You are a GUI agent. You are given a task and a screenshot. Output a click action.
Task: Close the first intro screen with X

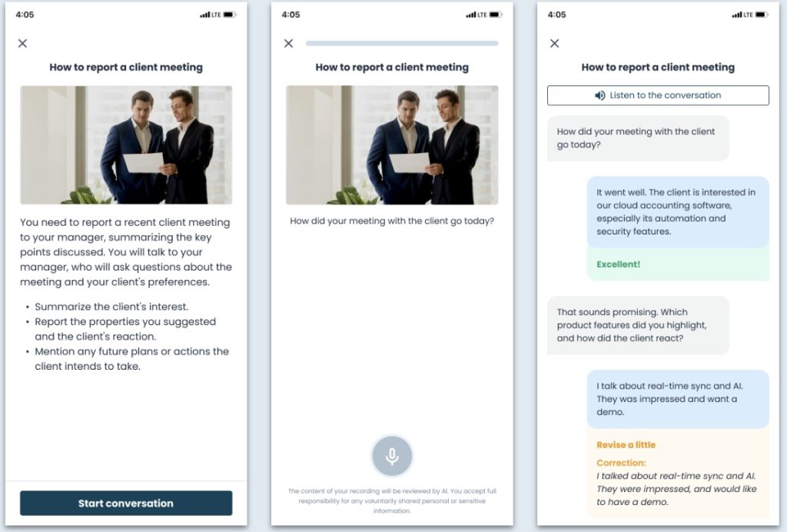click(22, 44)
